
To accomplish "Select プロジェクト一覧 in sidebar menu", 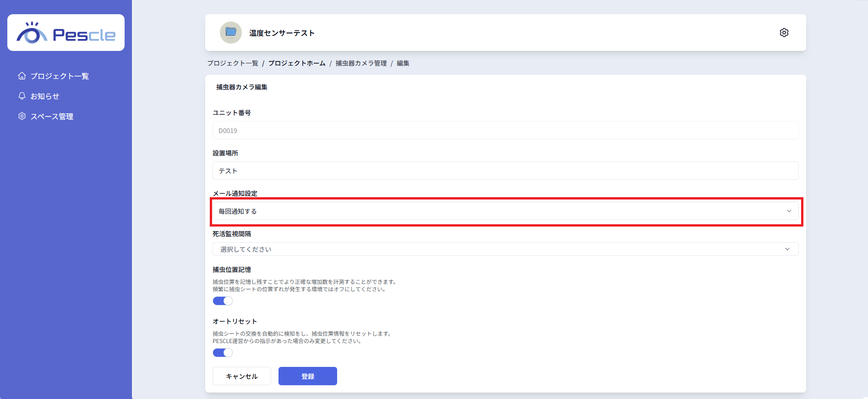I will click(60, 76).
